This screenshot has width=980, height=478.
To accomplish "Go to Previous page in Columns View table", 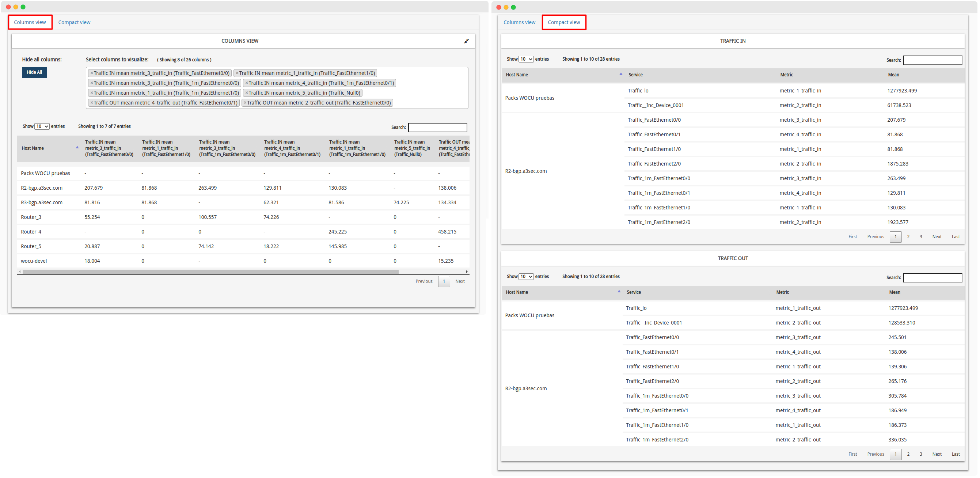I will [x=424, y=282].
